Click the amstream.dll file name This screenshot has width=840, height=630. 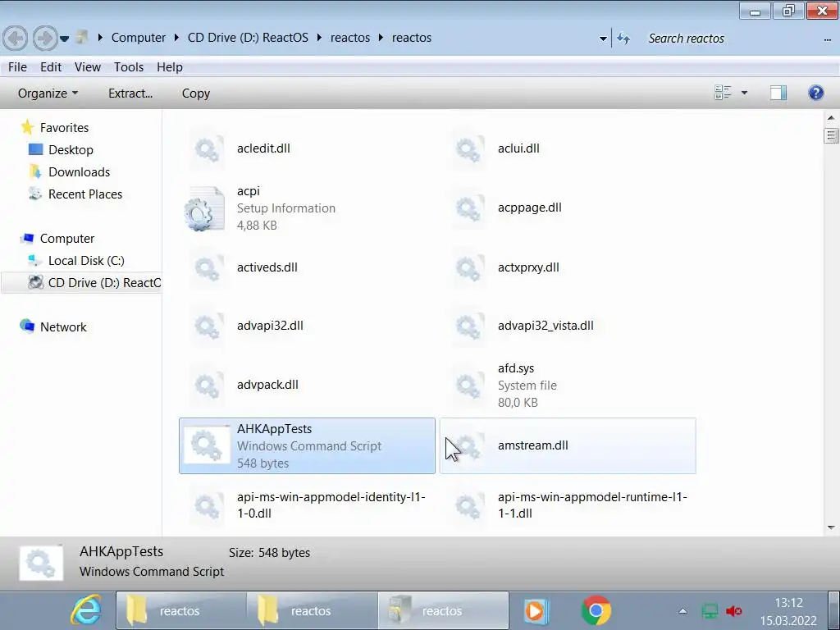533,445
